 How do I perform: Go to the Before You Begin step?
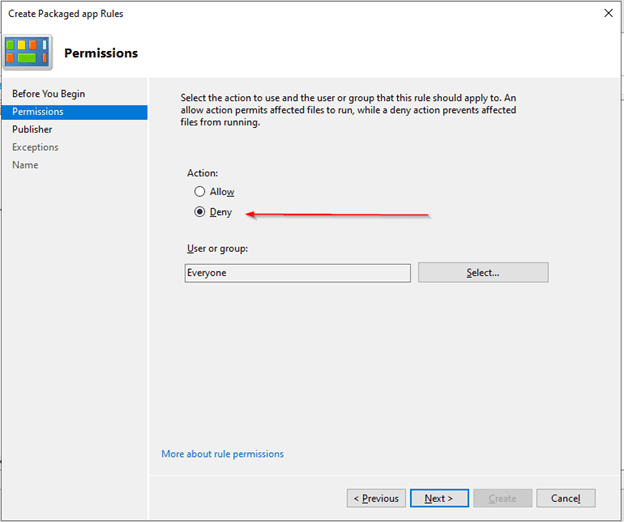click(48, 94)
